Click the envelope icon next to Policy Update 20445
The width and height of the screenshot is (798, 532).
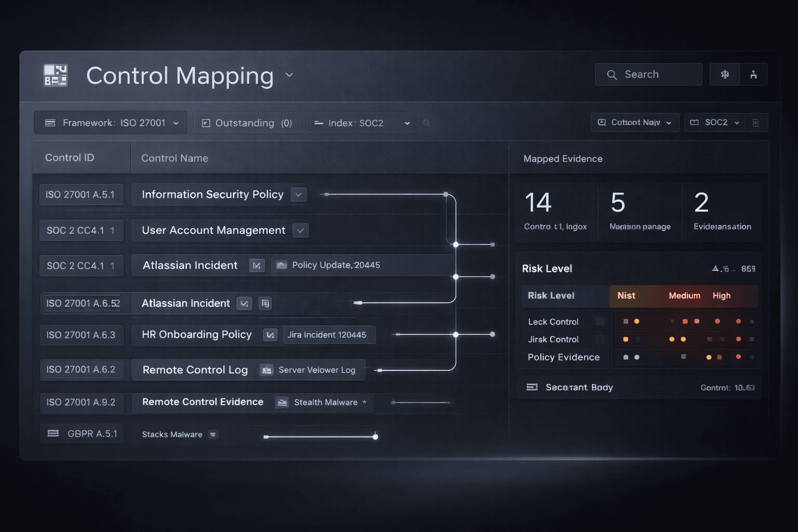(282, 265)
